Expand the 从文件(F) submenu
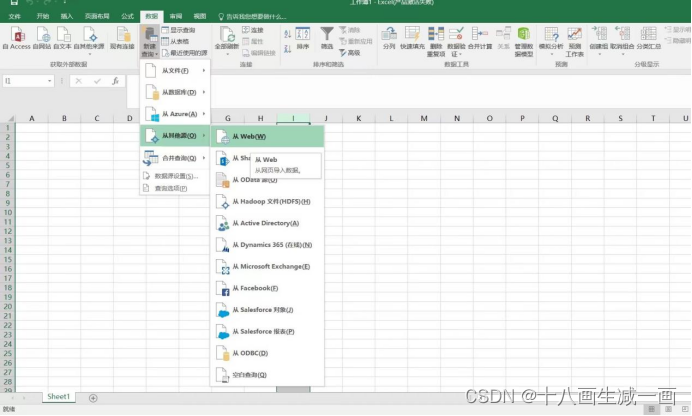Image resolution: width=692 pixels, height=416 pixels. (x=175, y=71)
